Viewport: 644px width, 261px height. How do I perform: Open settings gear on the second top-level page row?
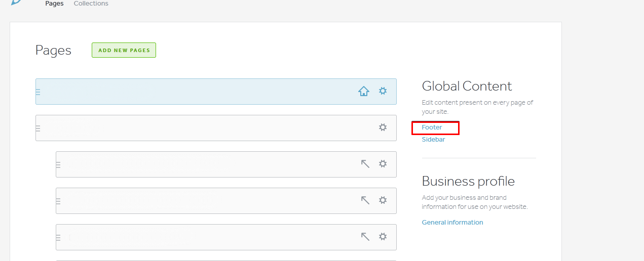(383, 127)
